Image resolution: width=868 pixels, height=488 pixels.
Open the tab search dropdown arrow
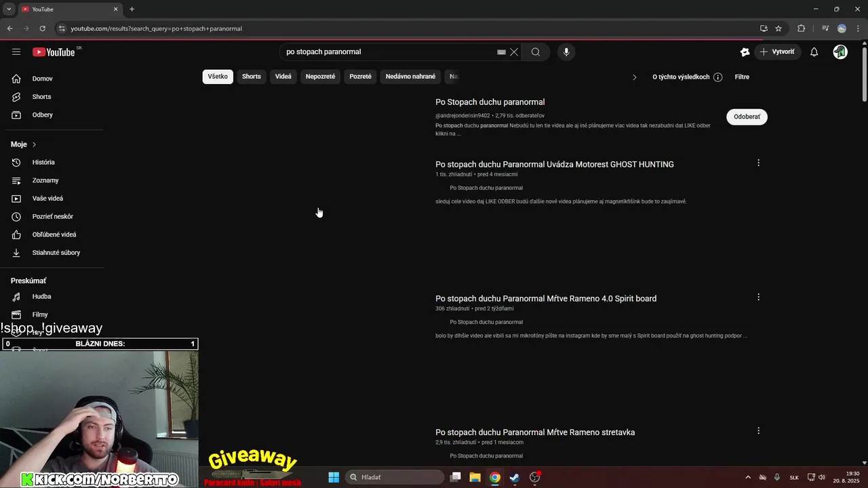click(9, 9)
